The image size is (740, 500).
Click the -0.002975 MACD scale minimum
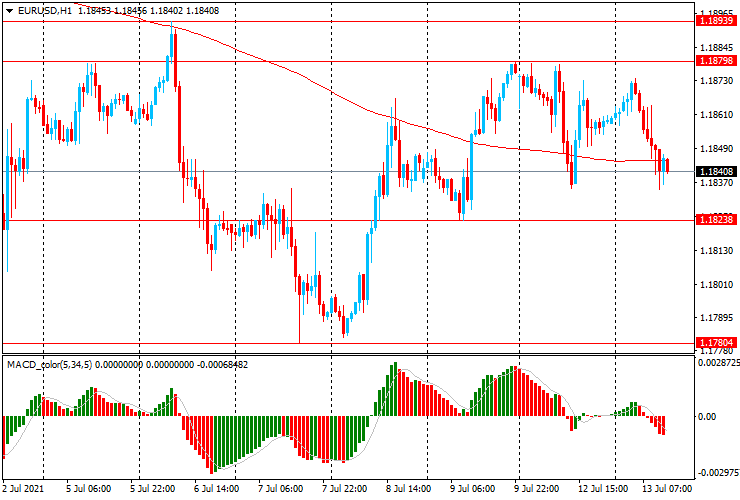(x=718, y=473)
